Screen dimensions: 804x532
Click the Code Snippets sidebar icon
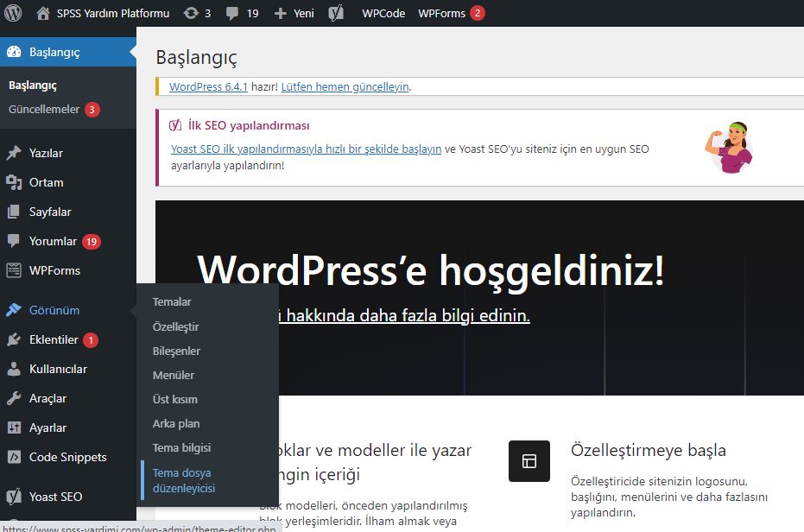click(x=14, y=457)
